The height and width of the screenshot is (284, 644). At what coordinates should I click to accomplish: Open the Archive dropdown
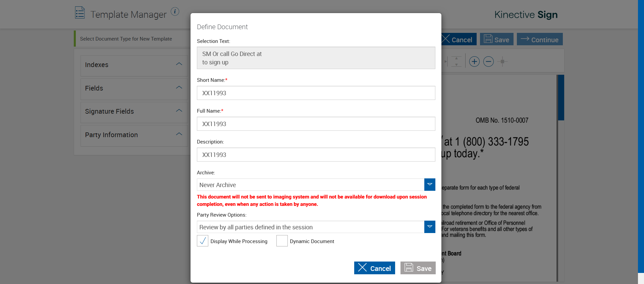click(430, 184)
